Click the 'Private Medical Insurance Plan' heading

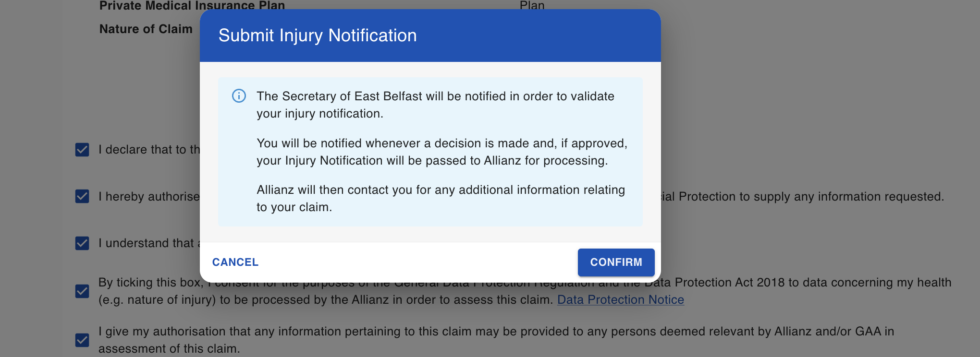coord(192,5)
